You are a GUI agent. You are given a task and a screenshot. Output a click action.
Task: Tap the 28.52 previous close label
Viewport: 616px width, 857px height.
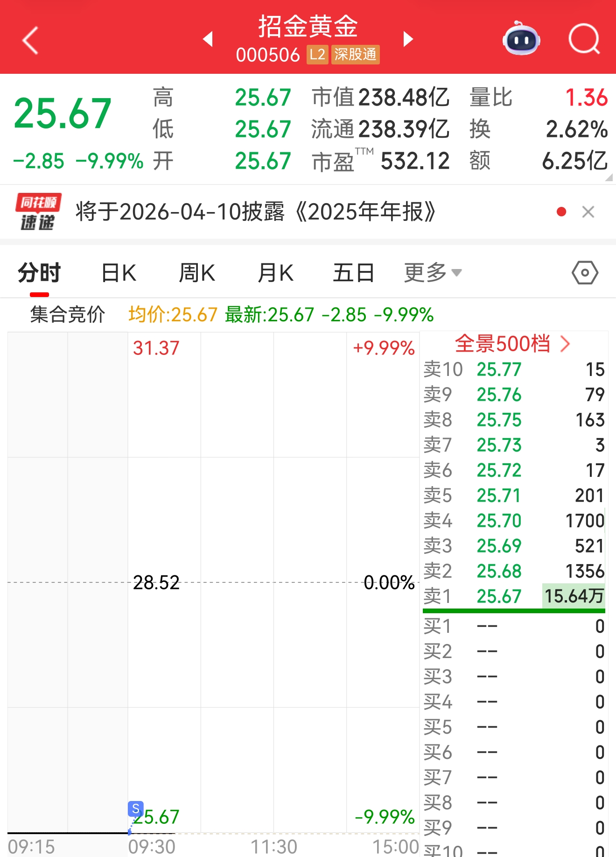tap(156, 582)
